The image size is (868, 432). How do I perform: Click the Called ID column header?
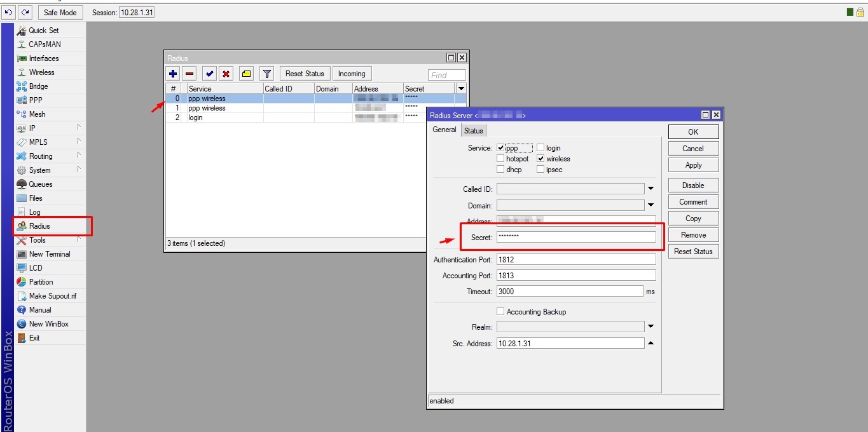(289, 89)
